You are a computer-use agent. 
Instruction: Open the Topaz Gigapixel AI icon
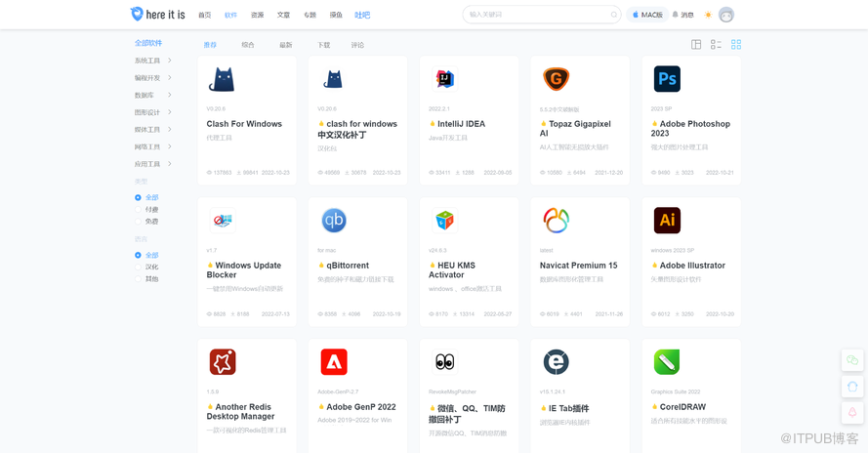(556, 79)
